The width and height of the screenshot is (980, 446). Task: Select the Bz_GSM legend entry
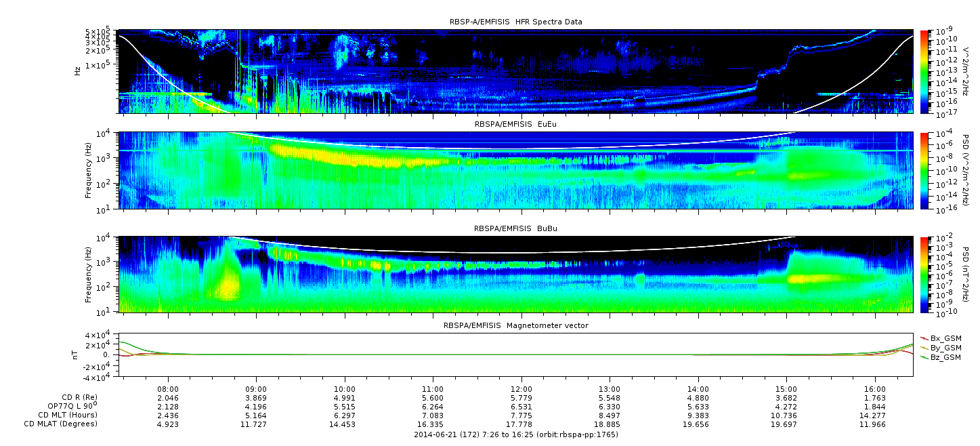click(945, 357)
